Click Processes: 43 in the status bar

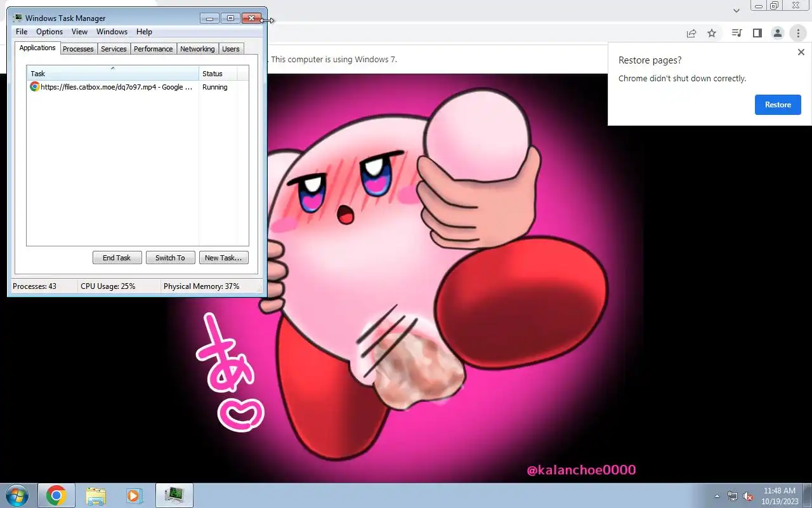coord(35,286)
